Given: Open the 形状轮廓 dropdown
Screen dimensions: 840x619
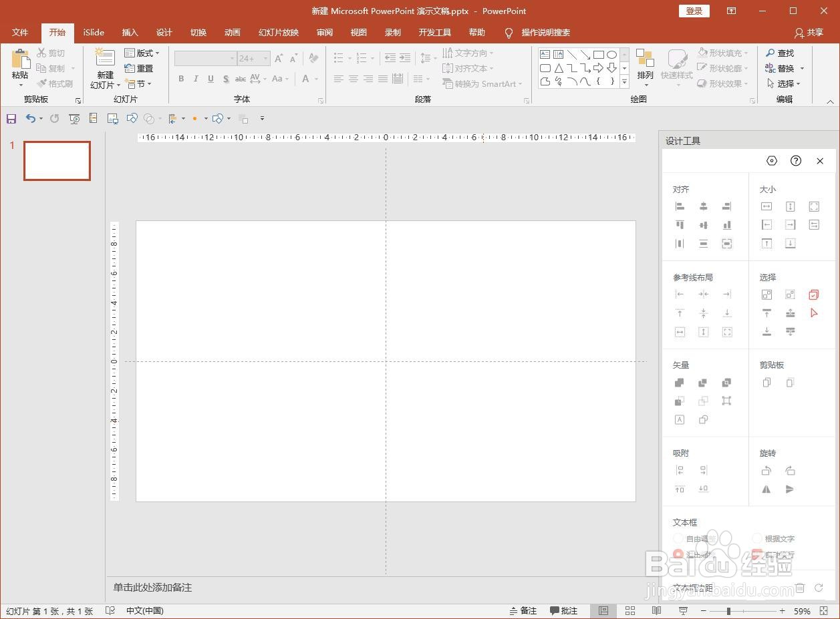Looking at the screenshot, I should pyautogui.click(x=724, y=68).
